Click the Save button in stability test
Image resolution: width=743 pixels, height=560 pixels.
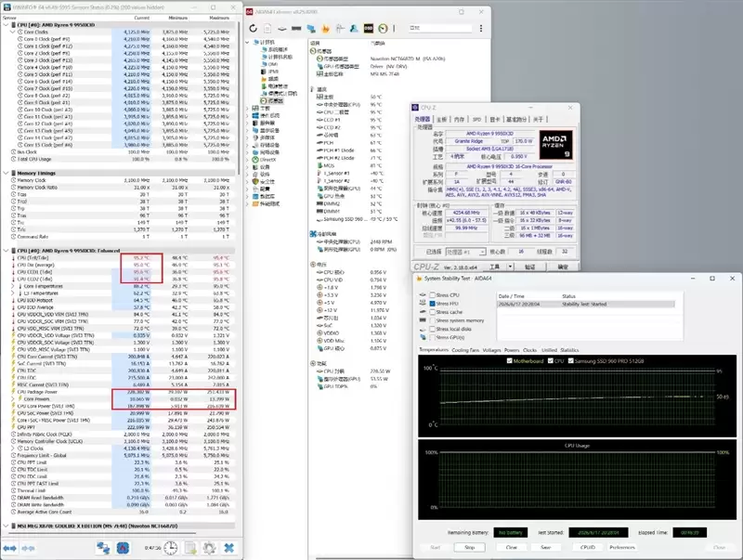[546, 547]
